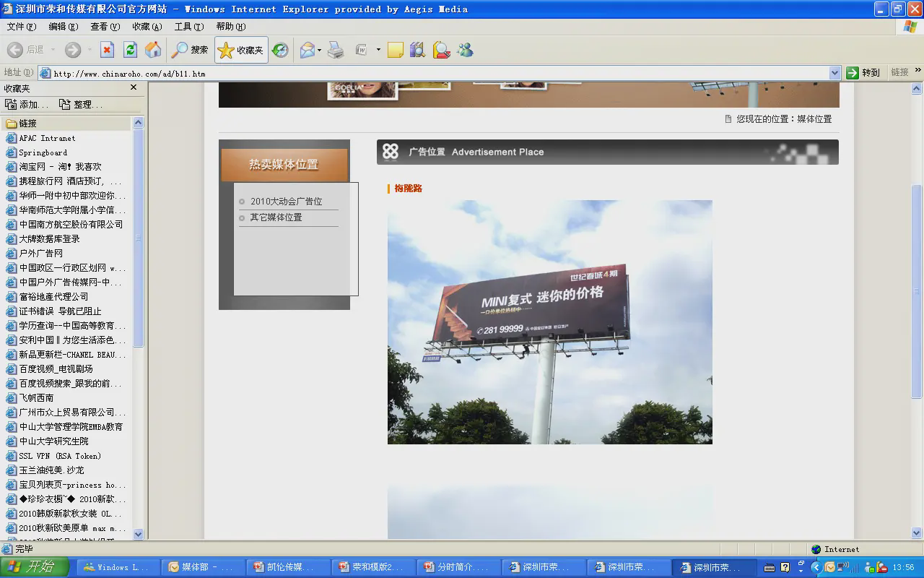924x578 pixels.
Task: Click the 其它媒体位置 link
Action: (276, 217)
